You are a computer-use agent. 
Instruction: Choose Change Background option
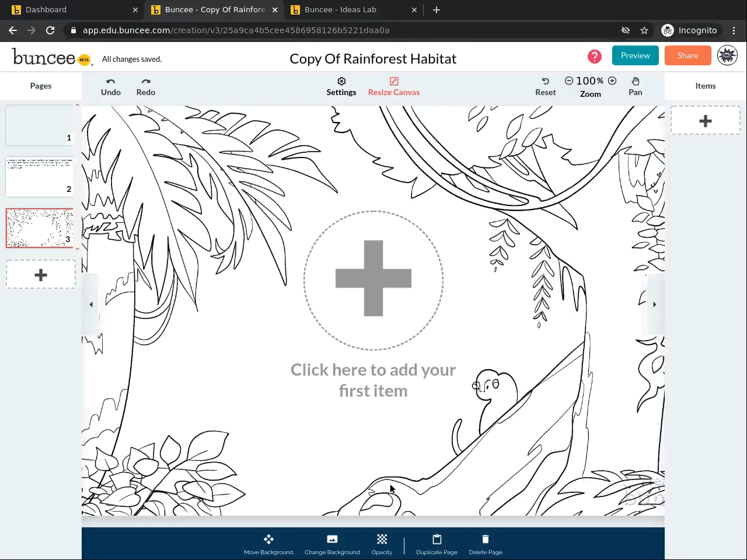tap(332, 544)
